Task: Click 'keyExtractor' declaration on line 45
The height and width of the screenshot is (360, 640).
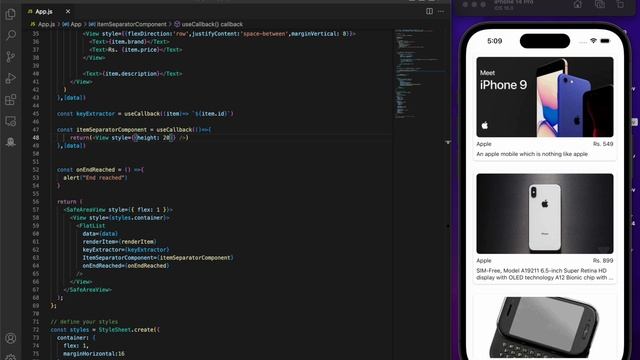Action: point(96,113)
